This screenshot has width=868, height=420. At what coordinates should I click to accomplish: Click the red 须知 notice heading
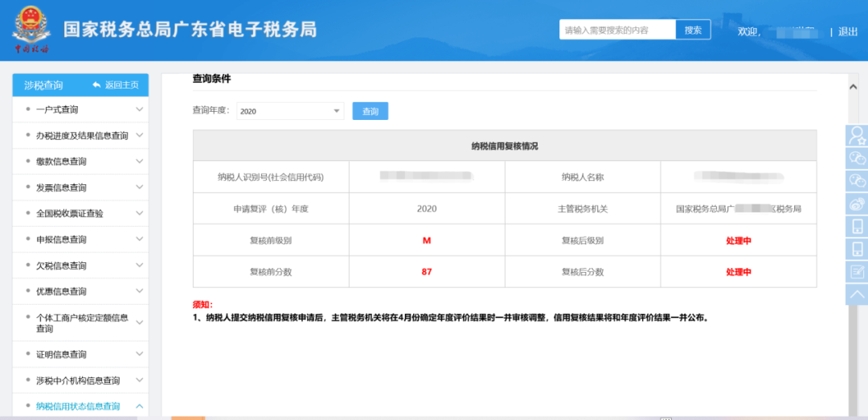tap(202, 305)
